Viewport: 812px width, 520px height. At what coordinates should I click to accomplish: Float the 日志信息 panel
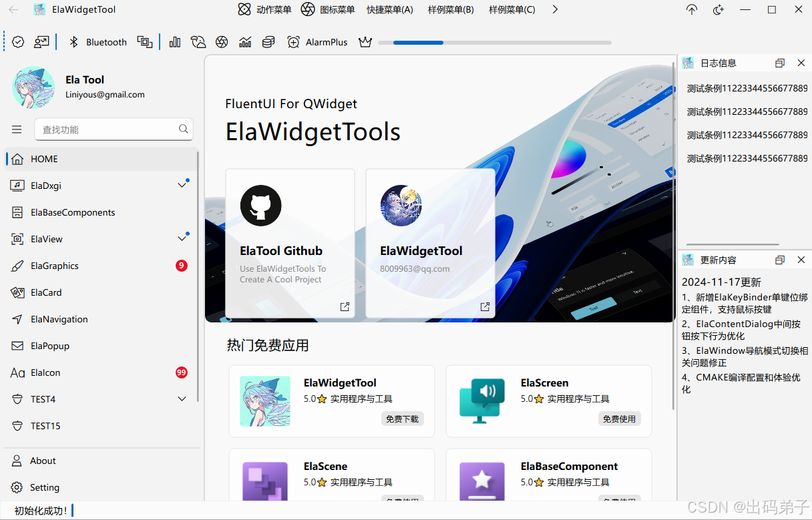coord(780,63)
